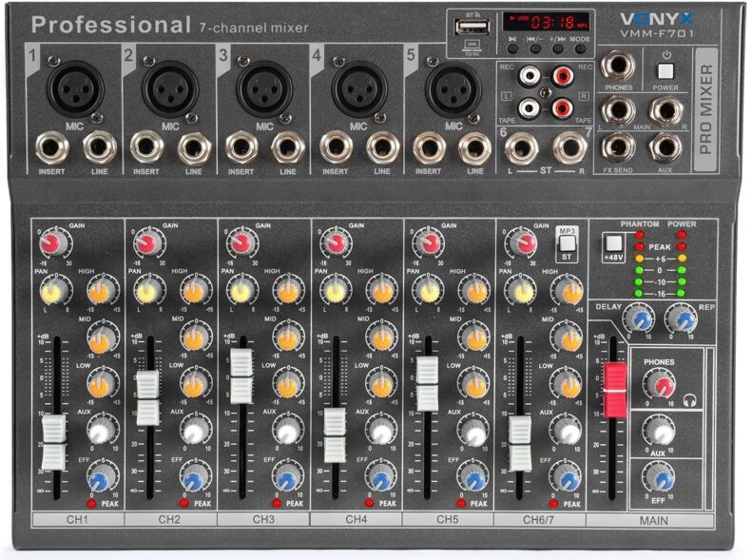Click channel 3 XLR MIC input
Viewport: 752px width, 560px height.
click(263, 89)
